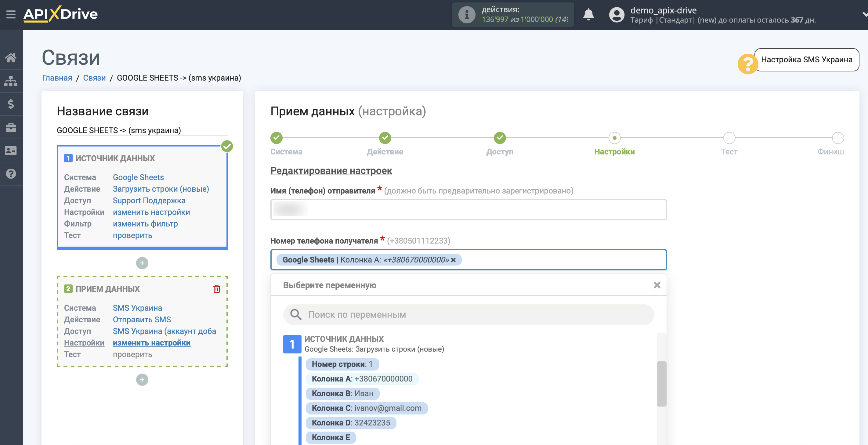The width and height of the screenshot is (868, 445).
Task: Open Настройка SMS Украина help
Action: (x=806, y=60)
